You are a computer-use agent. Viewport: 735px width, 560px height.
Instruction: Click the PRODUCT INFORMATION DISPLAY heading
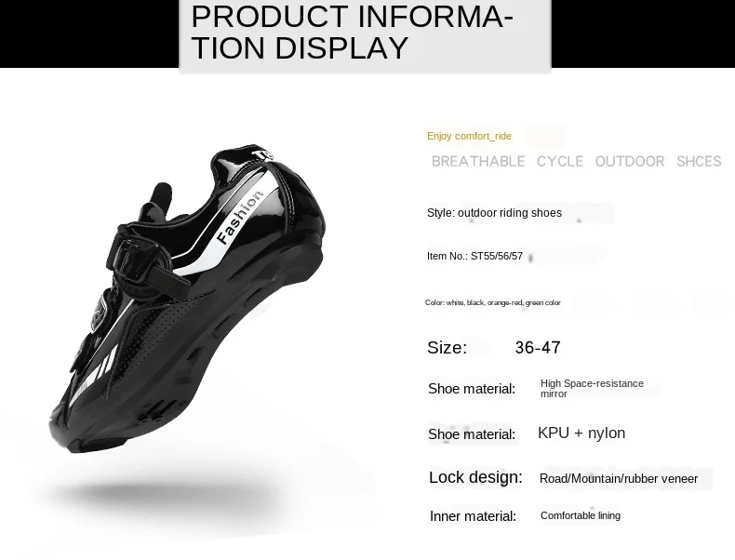[x=352, y=32]
